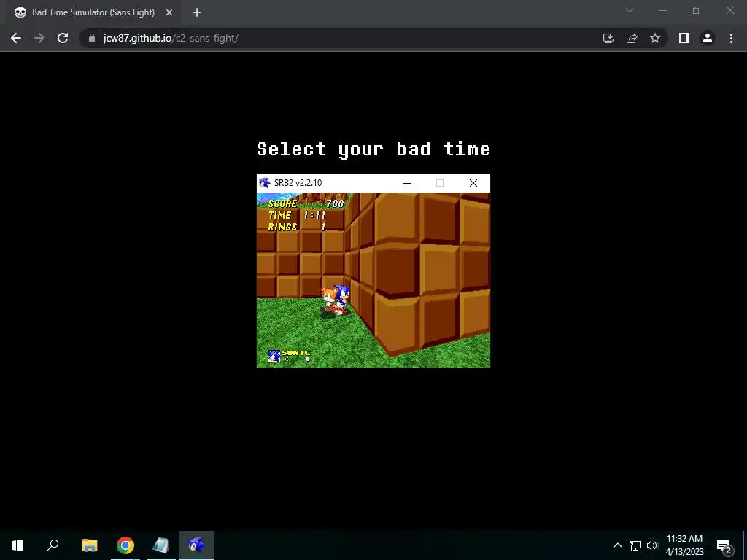Viewport: 747px width, 560px height.
Task: Minimize the Chrome window
Action: click(663, 10)
